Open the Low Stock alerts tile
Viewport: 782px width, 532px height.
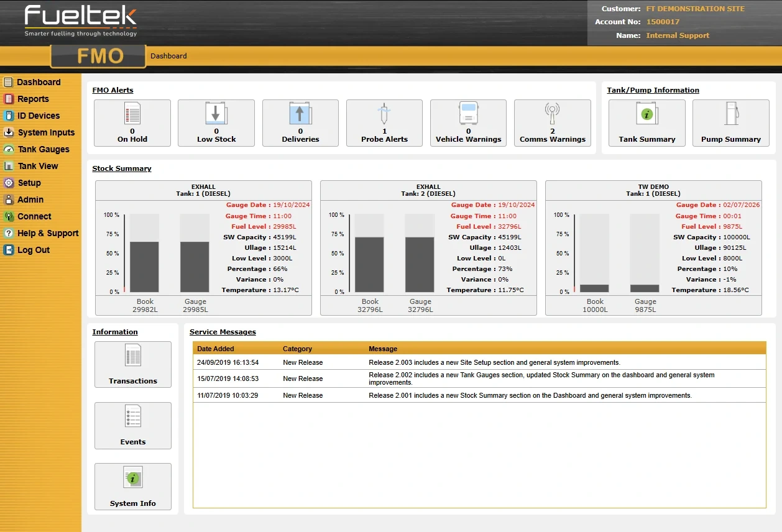tap(216, 123)
